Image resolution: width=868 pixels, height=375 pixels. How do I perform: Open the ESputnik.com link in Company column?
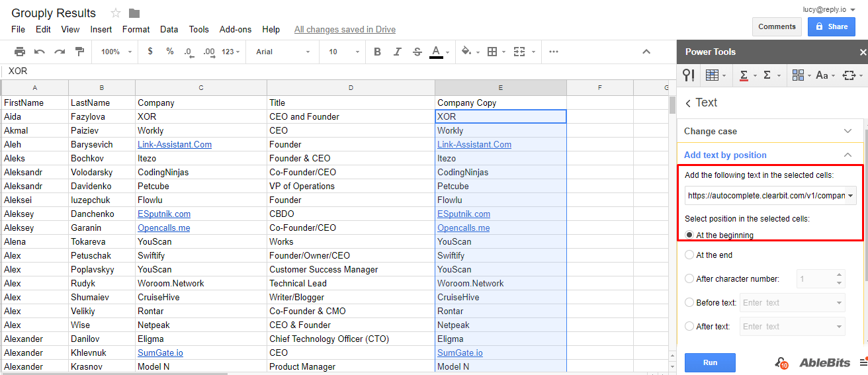tap(164, 214)
